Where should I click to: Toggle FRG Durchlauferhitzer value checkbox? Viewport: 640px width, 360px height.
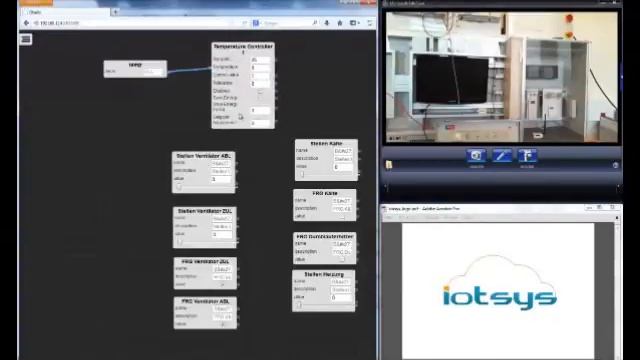(342, 259)
